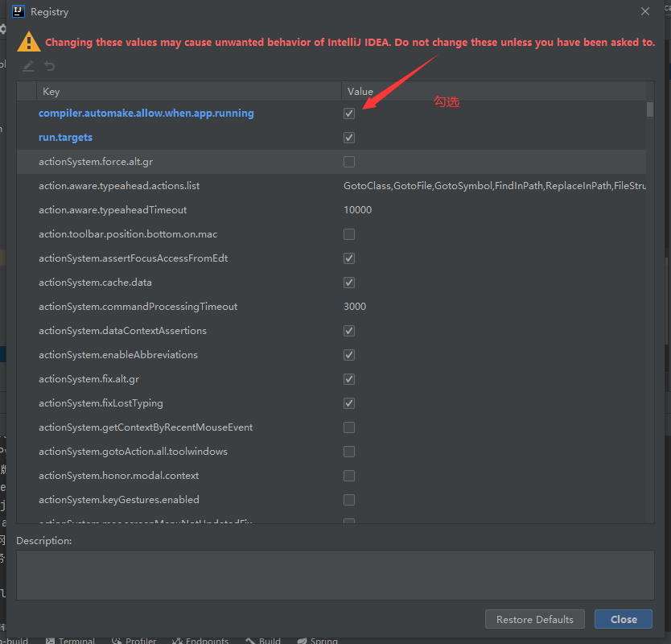The image size is (671, 644).
Task: Toggle the run.targets checkbox
Action: [x=349, y=138]
